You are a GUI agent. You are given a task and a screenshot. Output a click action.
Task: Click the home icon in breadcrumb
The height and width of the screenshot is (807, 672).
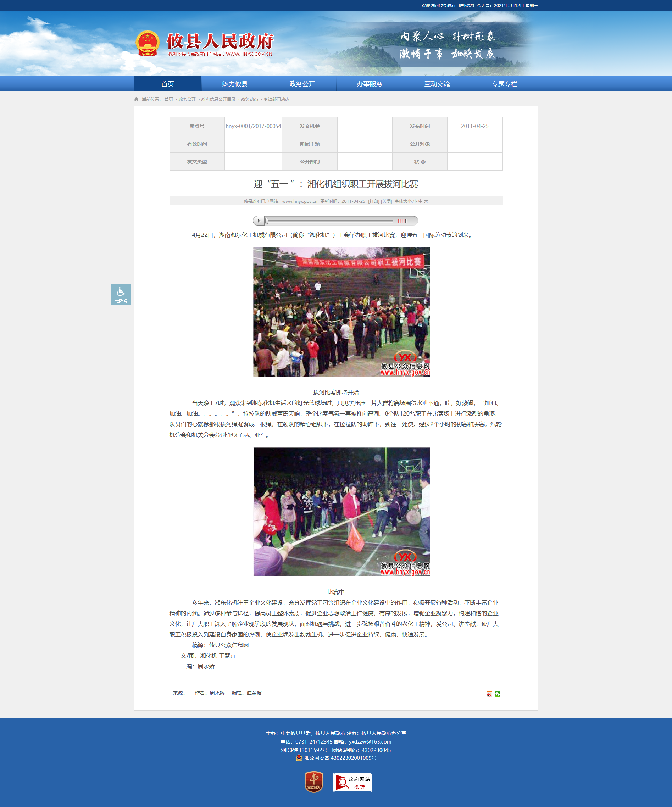pos(136,99)
